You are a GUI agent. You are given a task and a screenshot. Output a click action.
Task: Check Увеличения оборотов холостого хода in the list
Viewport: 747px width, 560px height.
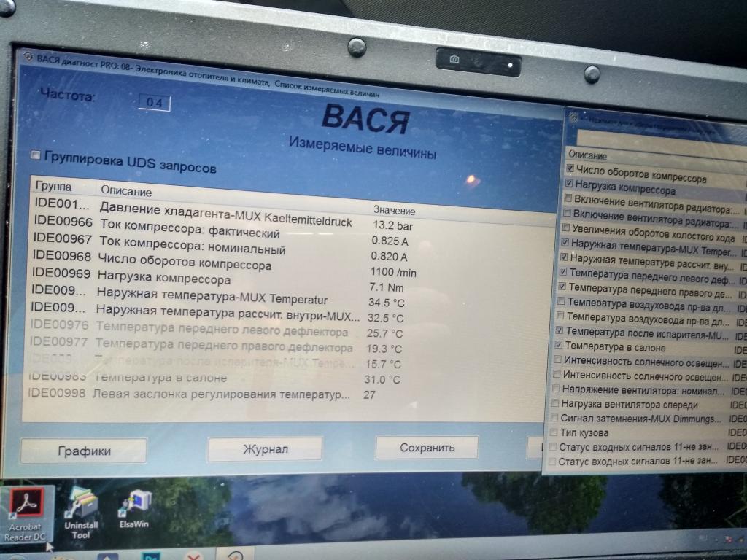(x=566, y=227)
